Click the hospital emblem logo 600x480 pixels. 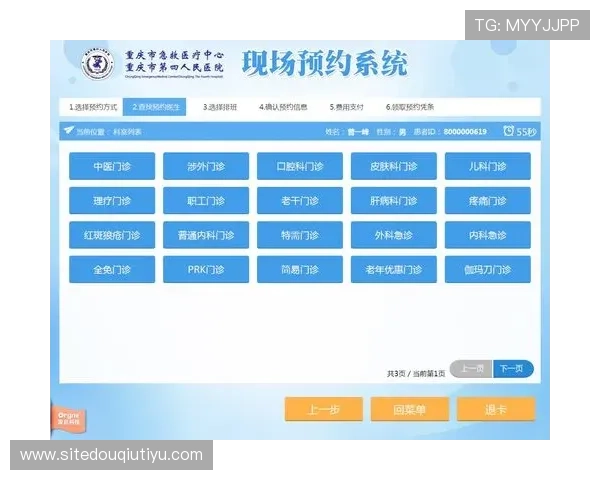[98, 64]
